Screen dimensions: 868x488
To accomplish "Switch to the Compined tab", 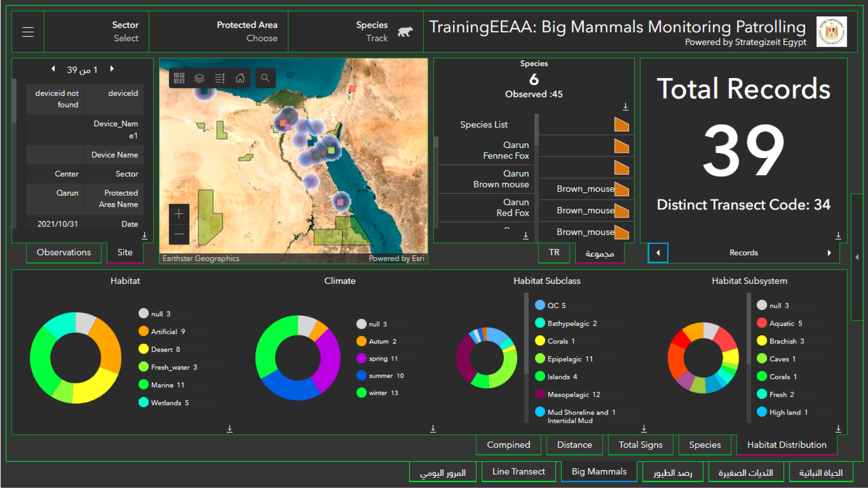I will 509,445.
